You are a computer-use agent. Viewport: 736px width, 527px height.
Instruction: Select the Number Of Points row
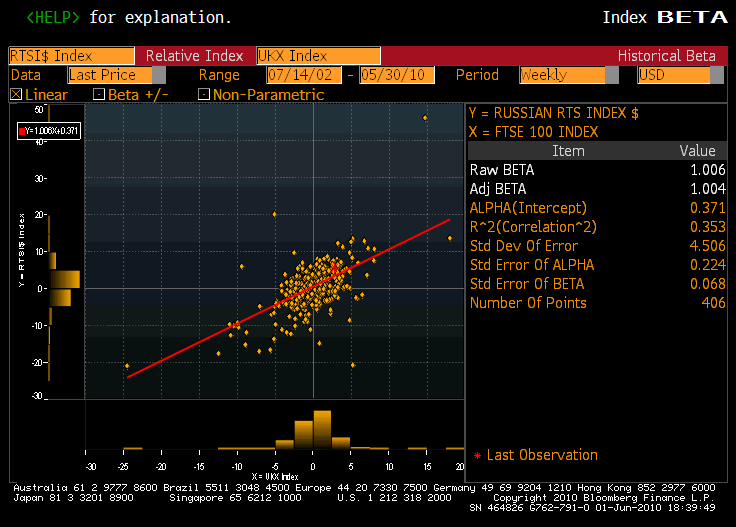(597, 303)
